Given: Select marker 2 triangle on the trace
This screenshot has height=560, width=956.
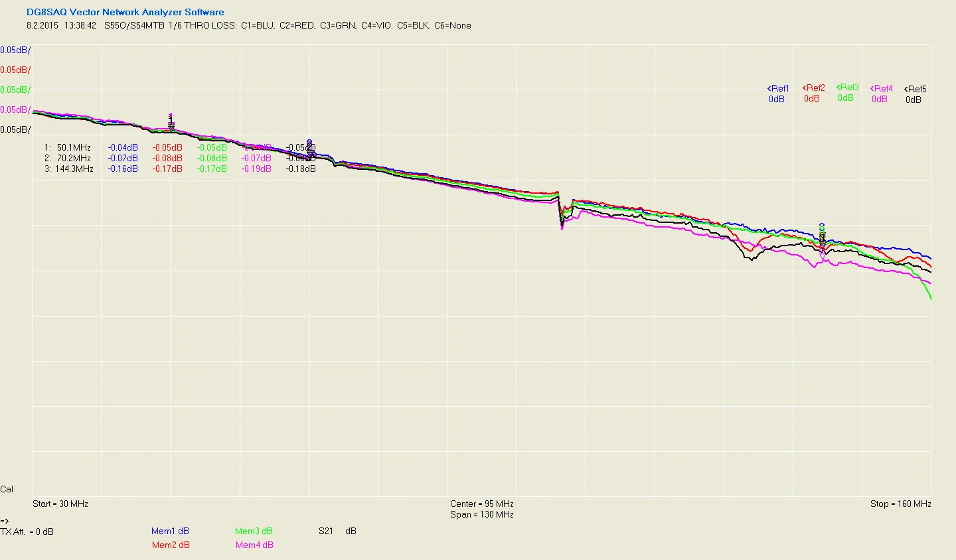Looking at the screenshot, I should [310, 154].
